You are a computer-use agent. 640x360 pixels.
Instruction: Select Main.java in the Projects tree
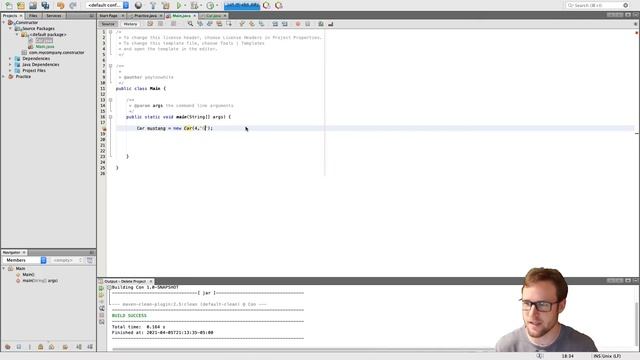point(44,47)
